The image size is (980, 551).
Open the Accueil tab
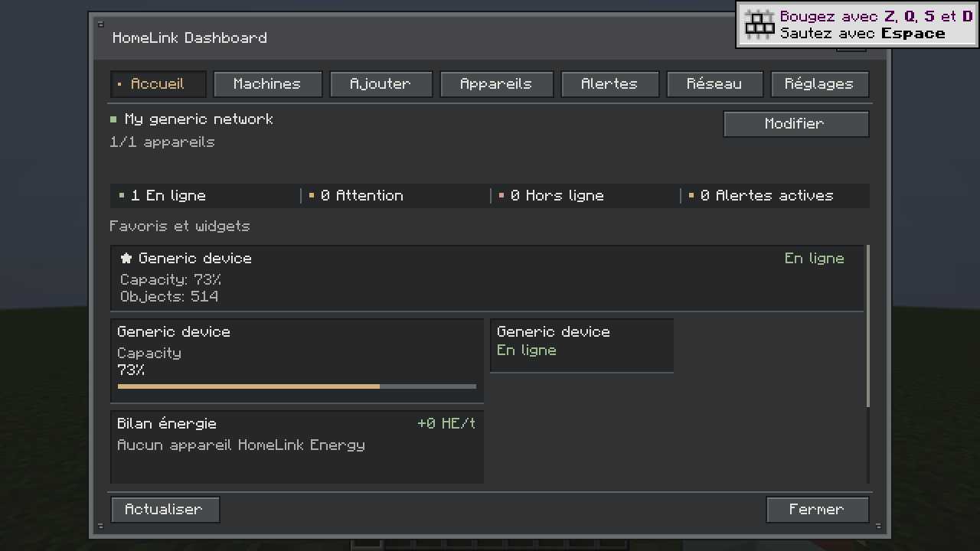tap(158, 84)
